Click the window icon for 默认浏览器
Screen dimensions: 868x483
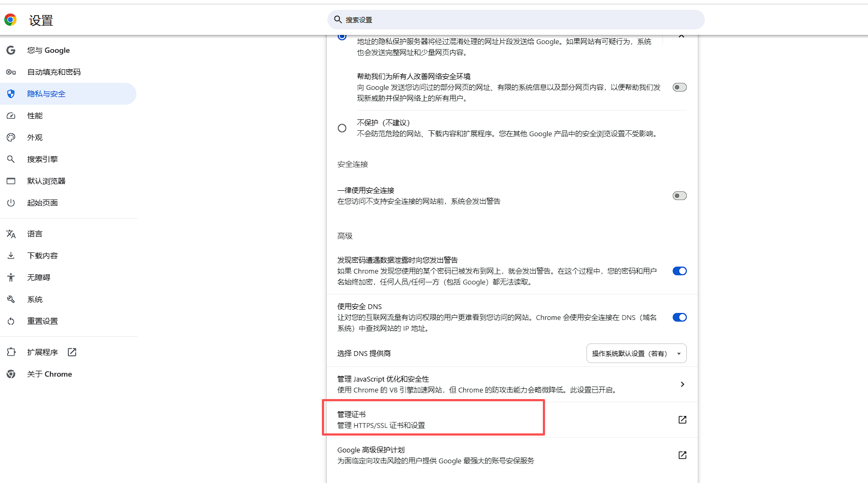(11, 181)
